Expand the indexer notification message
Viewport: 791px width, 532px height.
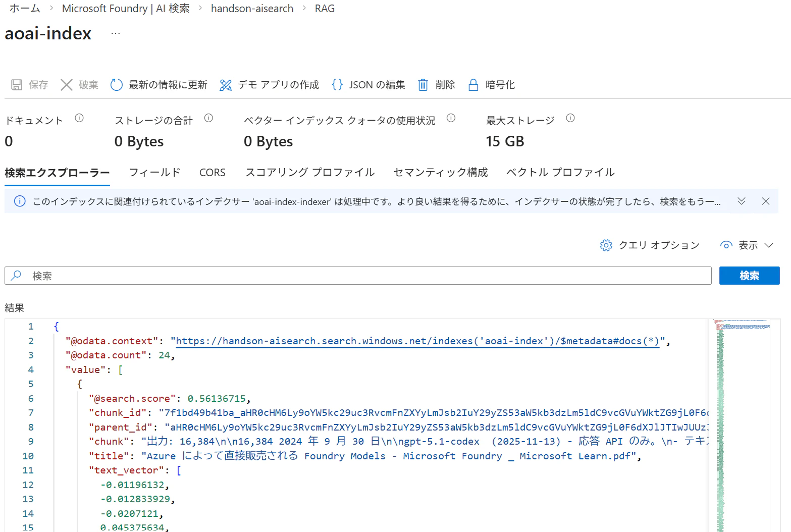pos(742,201)
